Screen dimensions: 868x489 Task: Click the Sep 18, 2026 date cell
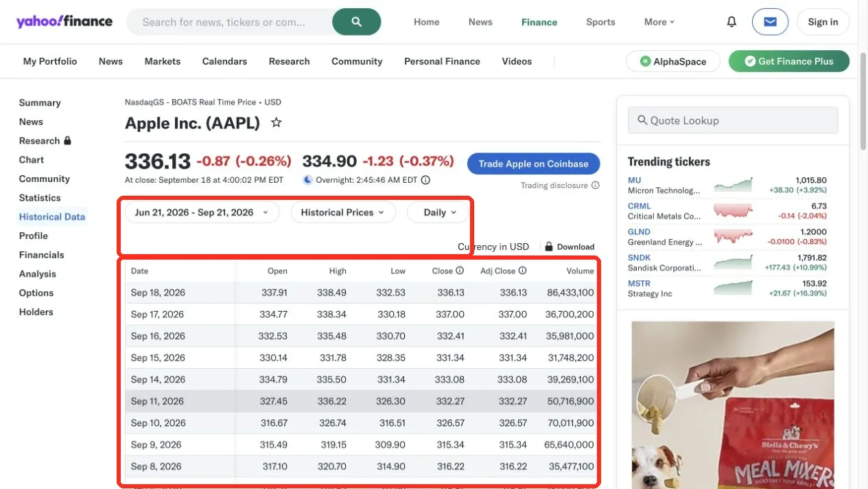click(x=158, y=293)
